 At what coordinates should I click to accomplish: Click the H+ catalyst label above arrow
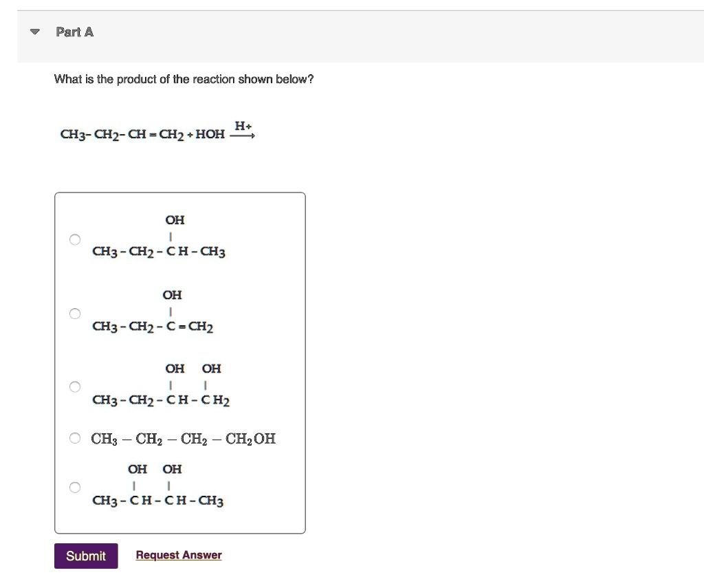click(243, 126)
